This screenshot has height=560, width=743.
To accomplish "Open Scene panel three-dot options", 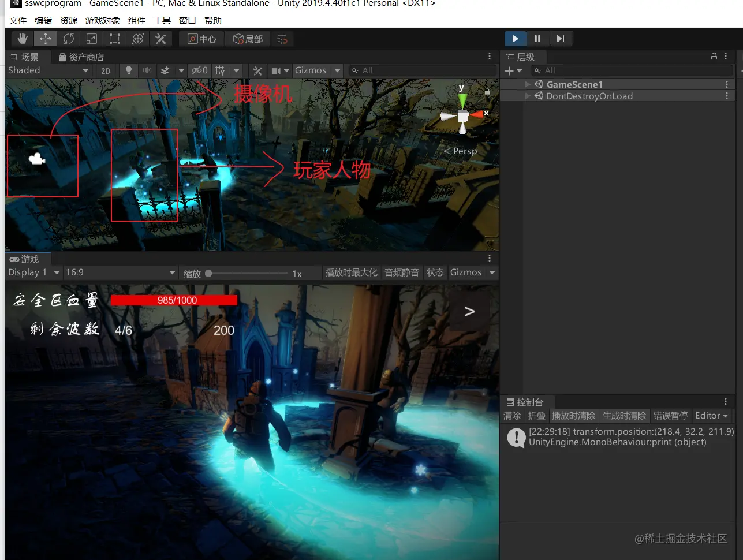I will point(490,56).
